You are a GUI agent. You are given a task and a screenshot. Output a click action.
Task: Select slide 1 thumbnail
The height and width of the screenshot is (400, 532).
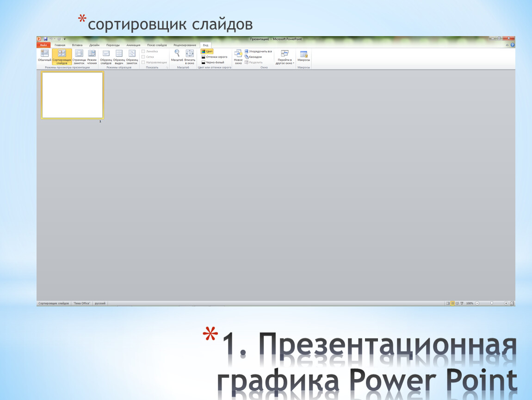point(72,95)
